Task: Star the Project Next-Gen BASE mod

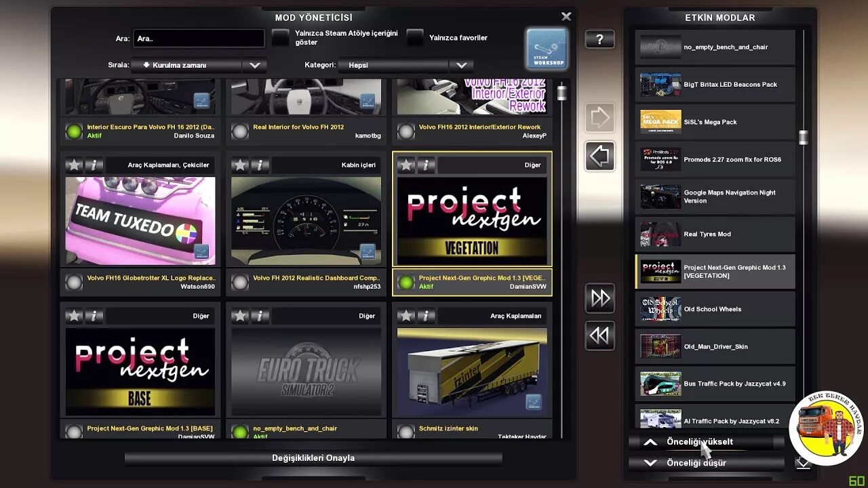Action: [74, 316]
